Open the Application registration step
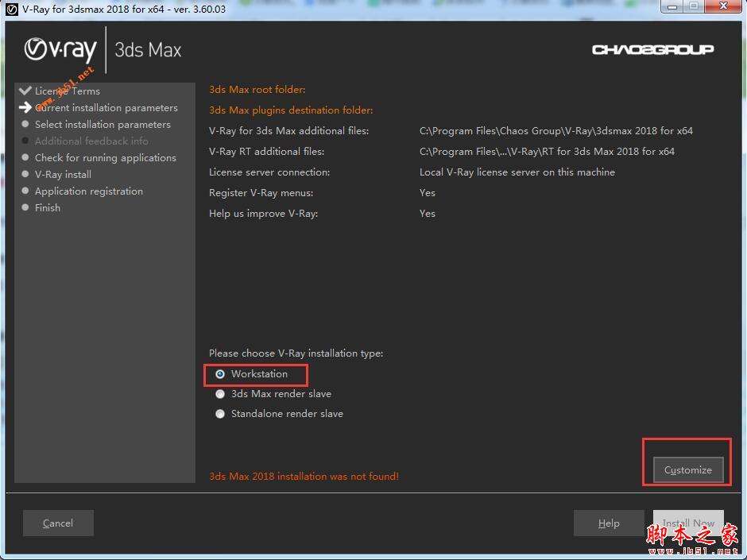Viewport: 747px width, 560px height. click(89, 191)
